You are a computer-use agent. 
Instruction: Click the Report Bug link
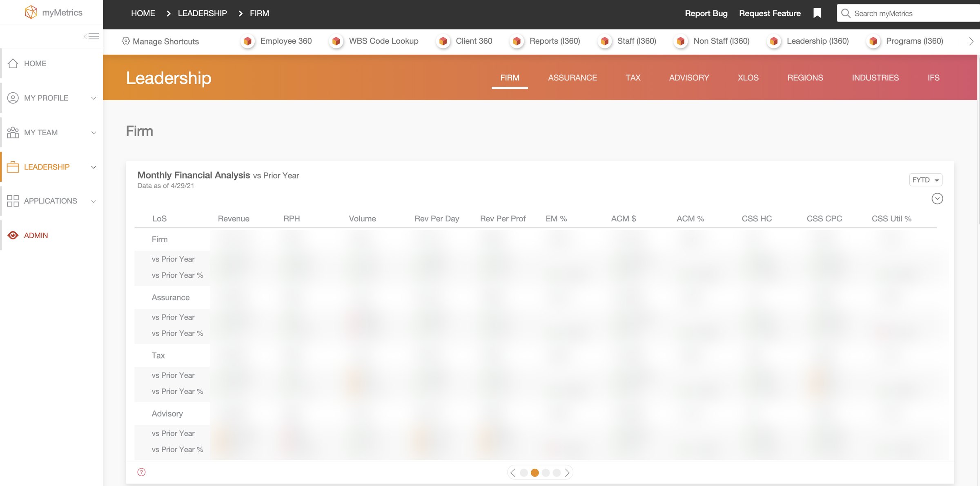706,13
